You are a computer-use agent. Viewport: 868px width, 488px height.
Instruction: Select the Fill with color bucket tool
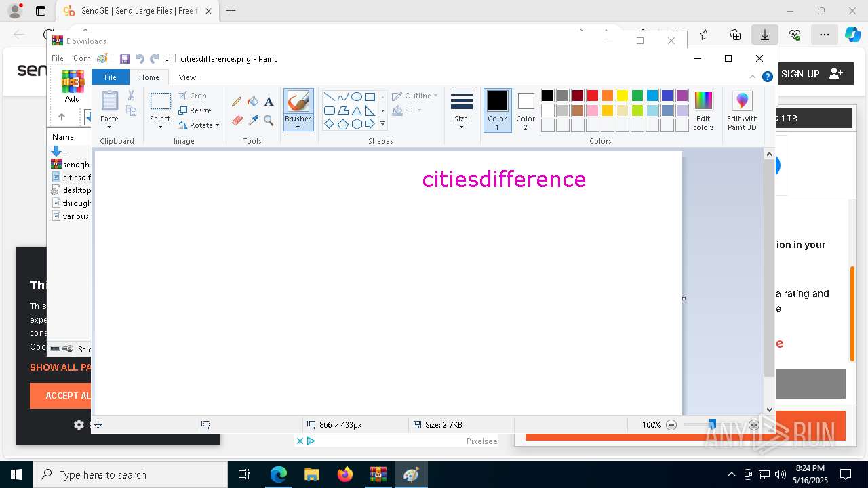(253, 102)
